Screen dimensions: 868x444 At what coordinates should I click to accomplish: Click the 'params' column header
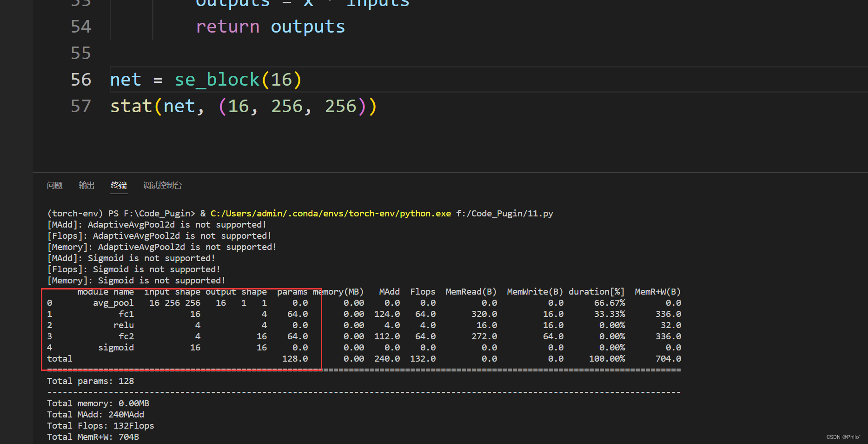tap(292, 292)
